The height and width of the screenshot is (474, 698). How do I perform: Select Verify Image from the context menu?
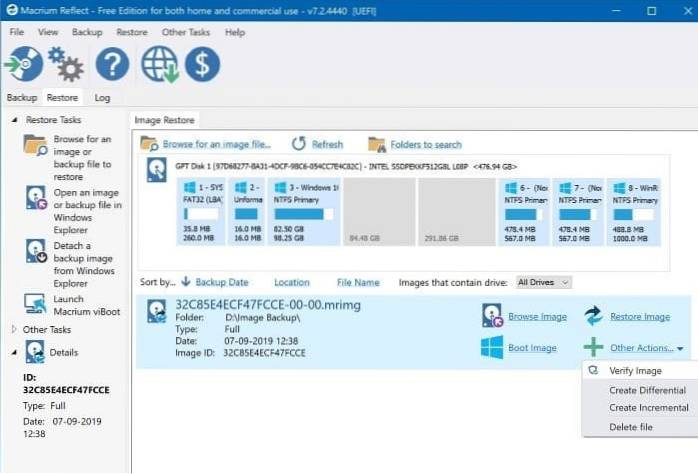pyautogui.click(x=635, y=371)
